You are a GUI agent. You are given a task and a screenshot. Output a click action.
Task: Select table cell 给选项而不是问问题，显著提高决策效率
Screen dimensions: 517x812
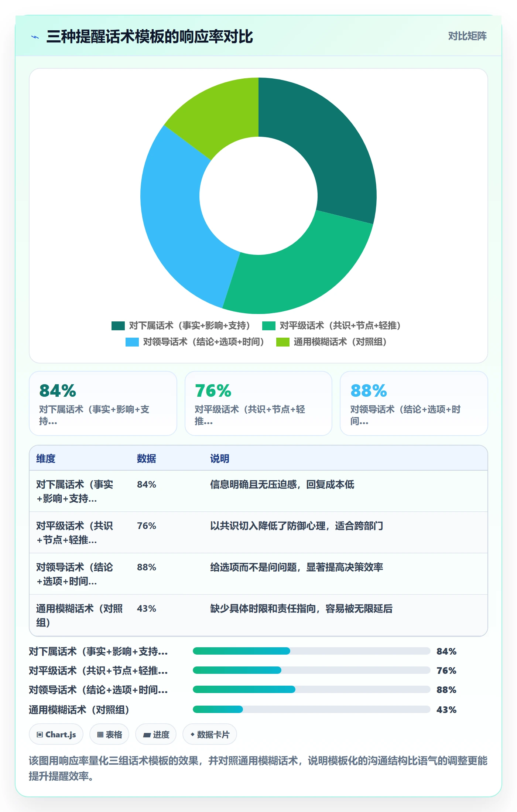click(297, 567)
